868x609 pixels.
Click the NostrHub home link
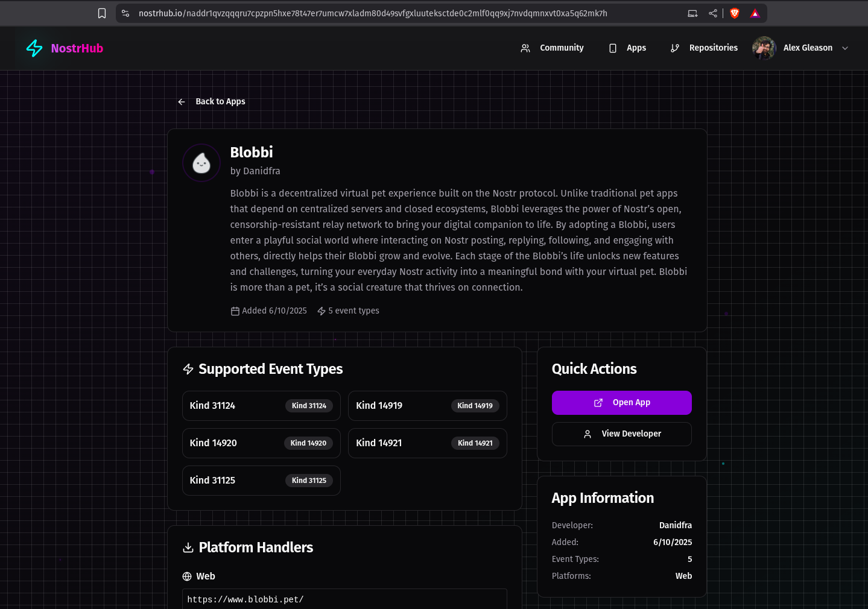tap(65, 48)
